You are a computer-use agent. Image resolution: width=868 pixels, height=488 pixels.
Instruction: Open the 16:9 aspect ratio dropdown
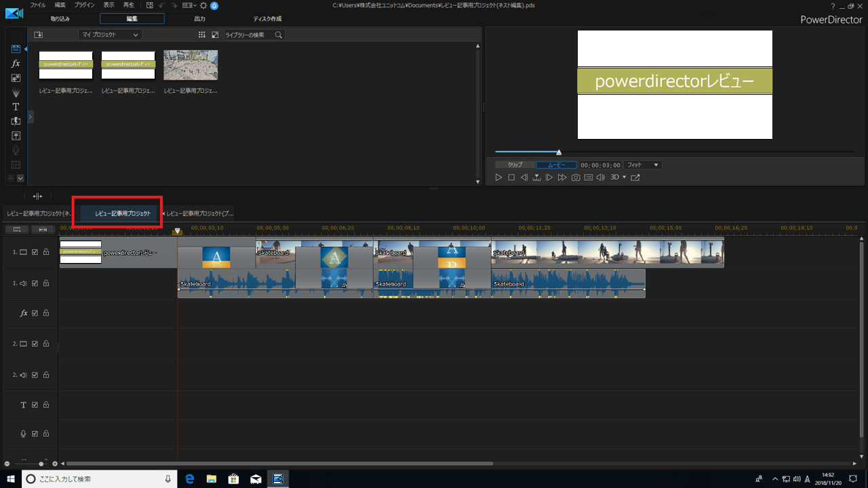point(188,5)
